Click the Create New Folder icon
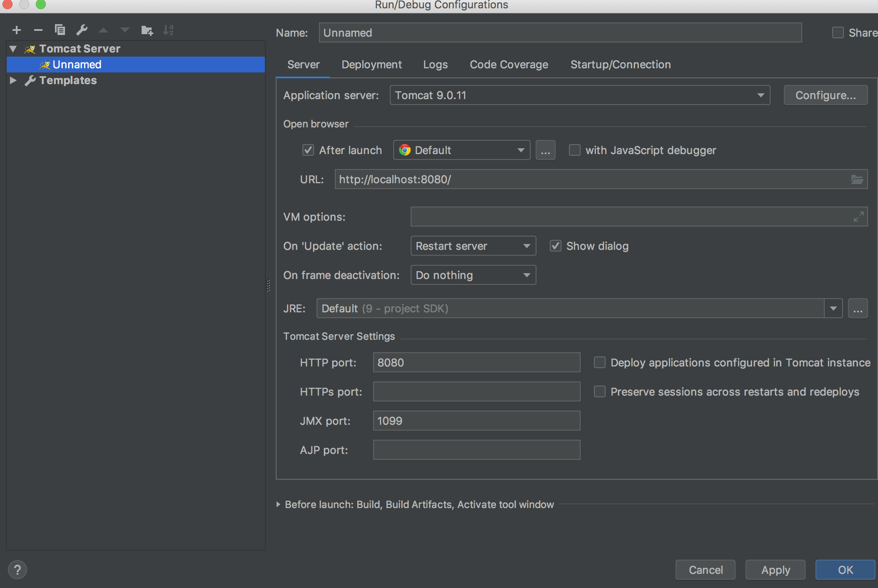Screen dimensions: 878x588 (147, 30)
